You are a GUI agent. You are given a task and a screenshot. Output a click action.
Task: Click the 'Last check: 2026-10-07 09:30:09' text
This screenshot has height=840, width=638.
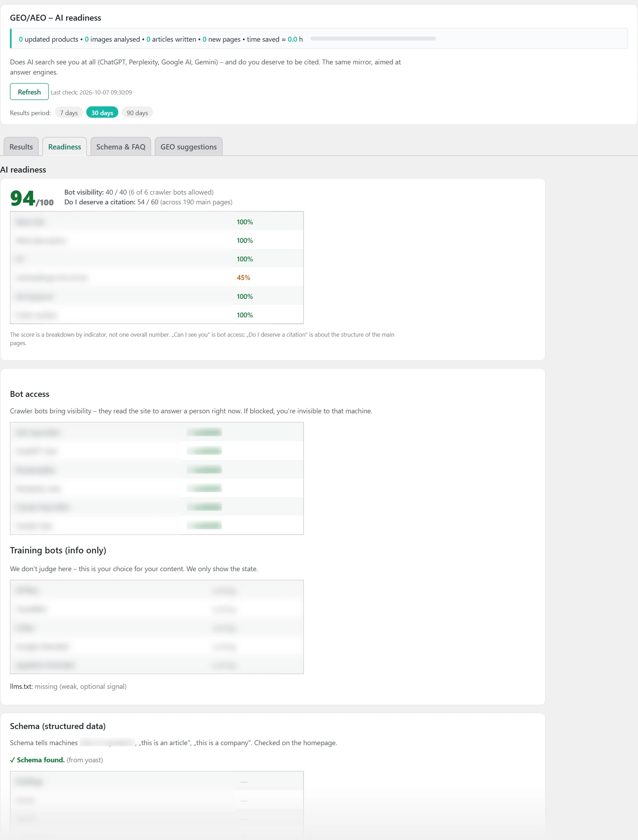(91, 92)
